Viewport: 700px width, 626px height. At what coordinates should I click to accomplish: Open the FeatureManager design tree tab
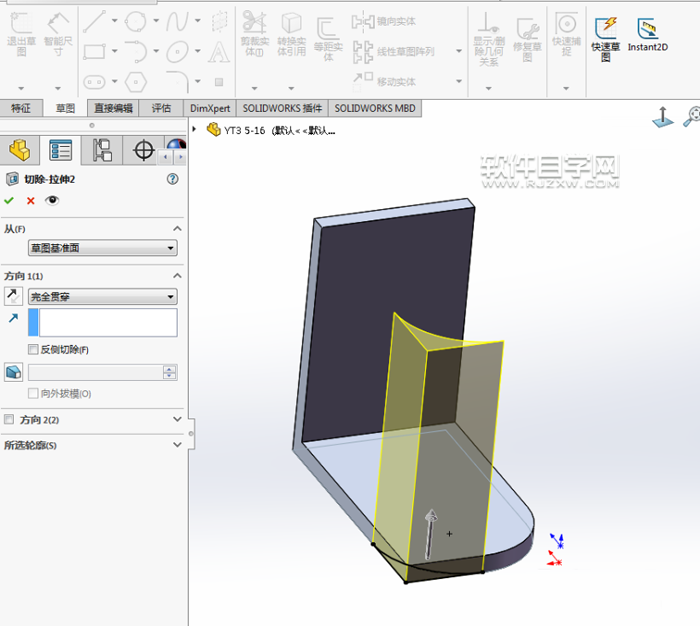(x=19, y=151)
